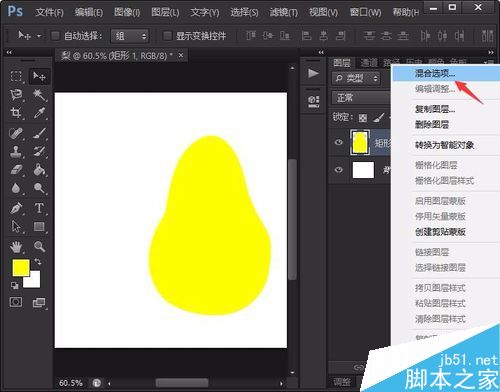500x392 pixels.
Task: Select the Pen tool
Action: coord(16,208)
